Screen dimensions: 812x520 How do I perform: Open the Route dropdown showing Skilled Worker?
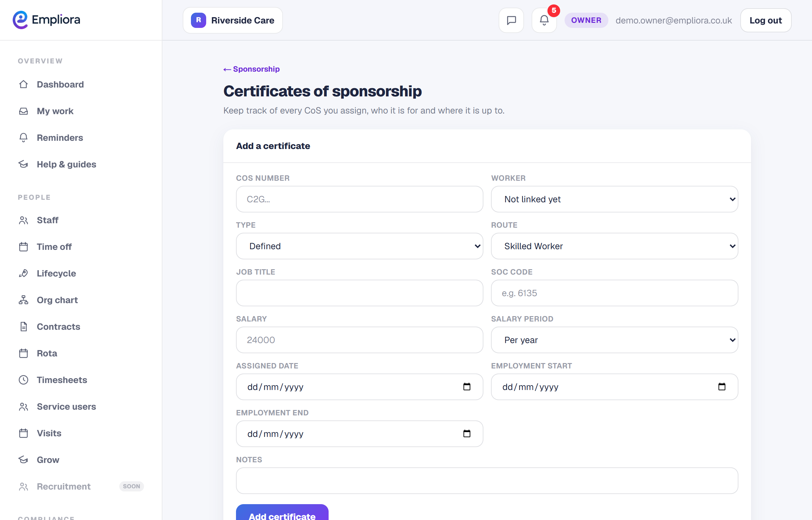[614, 246]
